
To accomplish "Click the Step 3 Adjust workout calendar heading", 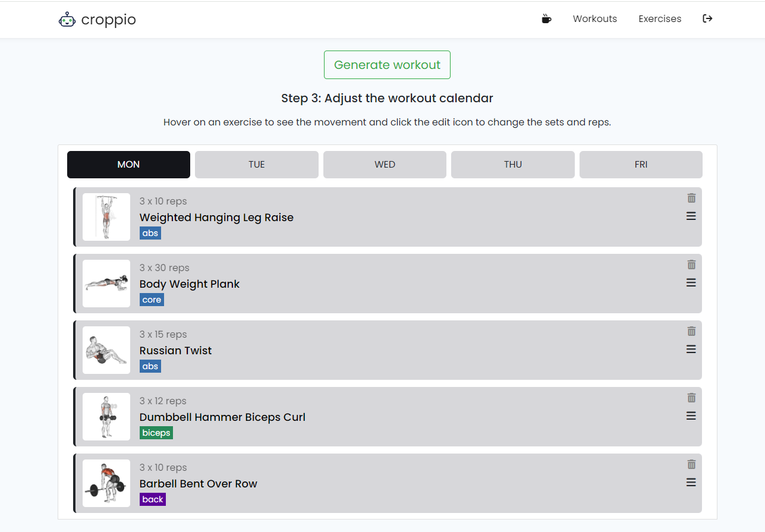I will [387, 98].
